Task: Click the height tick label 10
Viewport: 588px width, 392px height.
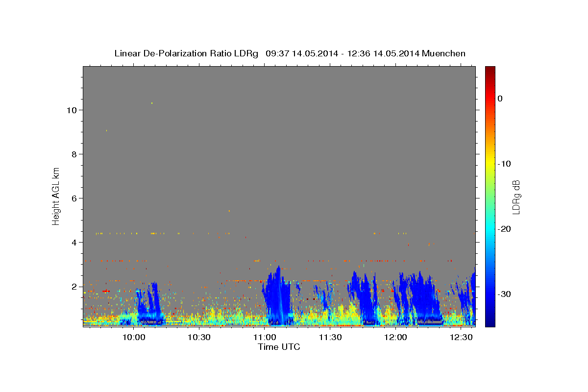Action: click(x=71, y=110)
